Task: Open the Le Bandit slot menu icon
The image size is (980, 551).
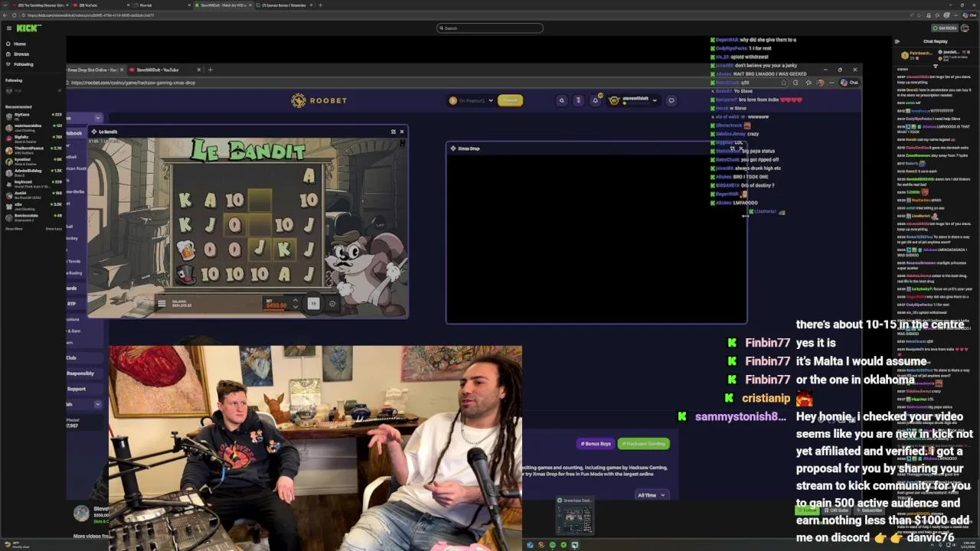Action: (162, 304)
